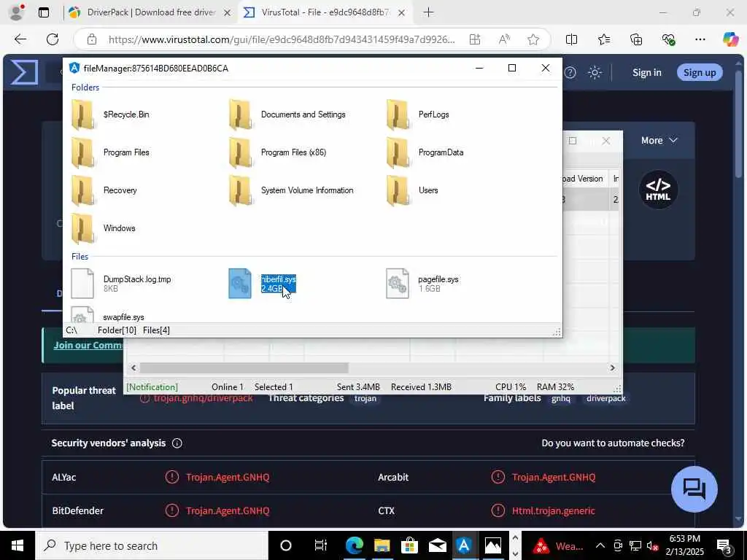Open a new browser tab
The height and width of the screenshot is (560, 747).
point(428,12)
